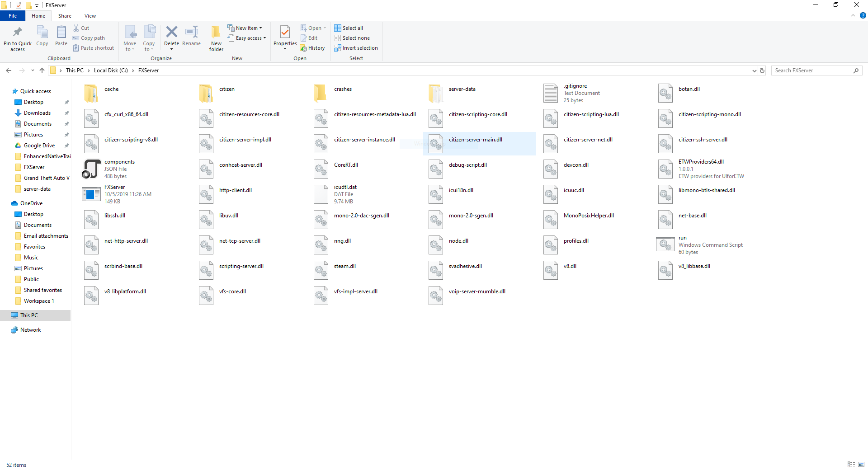The image size is (868, 470).
Task: Click Paste shortcut in the ribbon
Action: coord(94,48)
